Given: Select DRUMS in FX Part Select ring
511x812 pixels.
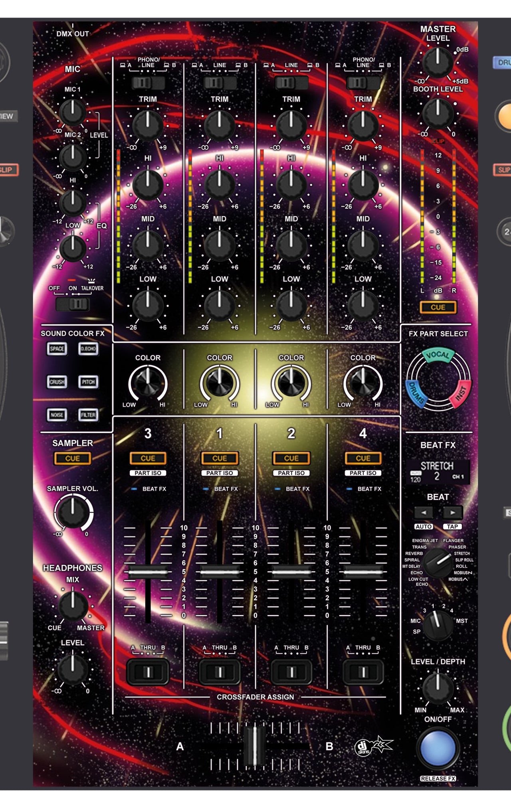Looking at the screenshot, I should [x=416, y=394].
